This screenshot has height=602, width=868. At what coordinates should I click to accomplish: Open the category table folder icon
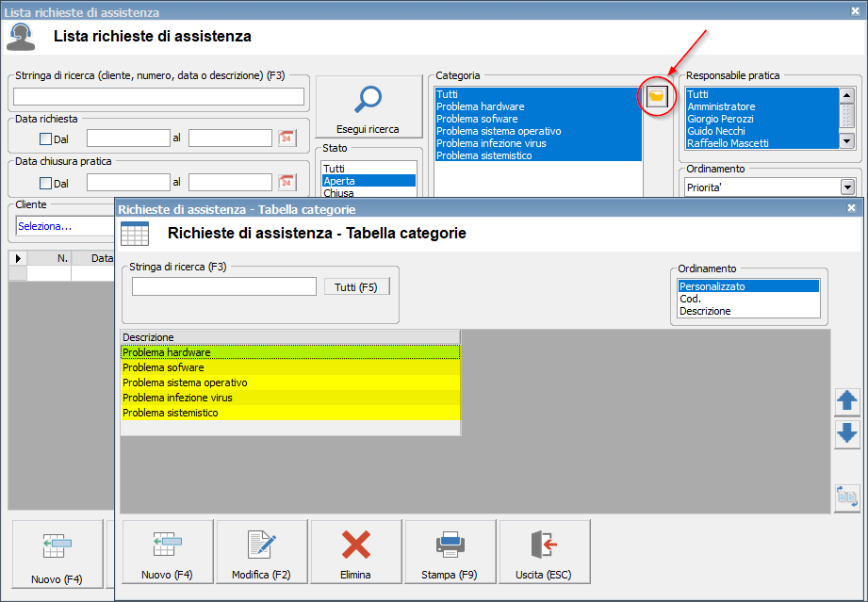[x=657, y=96]
